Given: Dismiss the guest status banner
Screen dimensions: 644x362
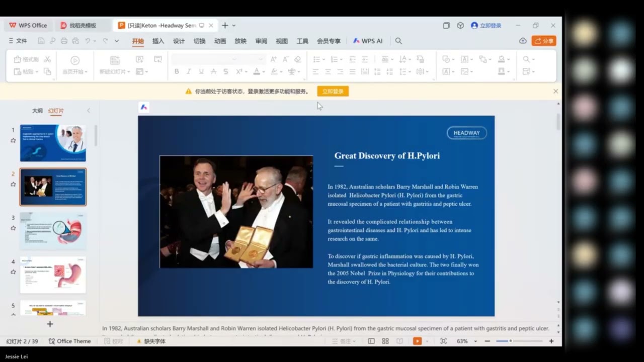Looking at the screenshot, I should (555, 91).
